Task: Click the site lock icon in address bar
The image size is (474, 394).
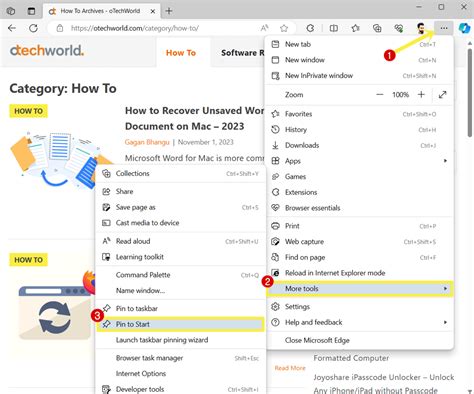Action: tap(60, 28)
